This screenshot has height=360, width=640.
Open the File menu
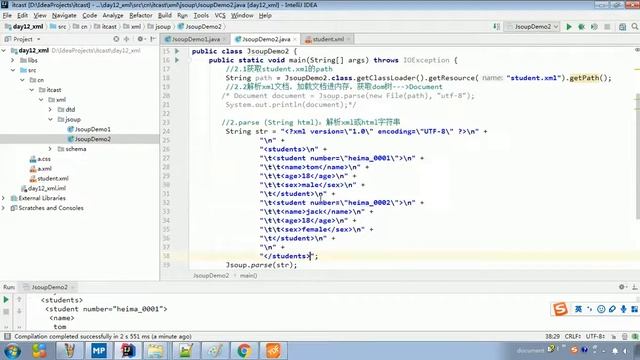(7, 16)
